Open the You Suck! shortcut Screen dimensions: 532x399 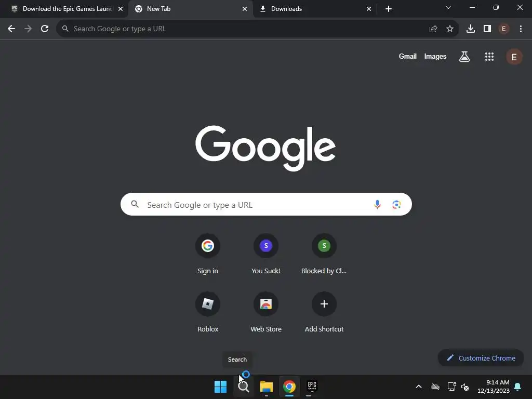pyautogui.click(x=266, y=254)
